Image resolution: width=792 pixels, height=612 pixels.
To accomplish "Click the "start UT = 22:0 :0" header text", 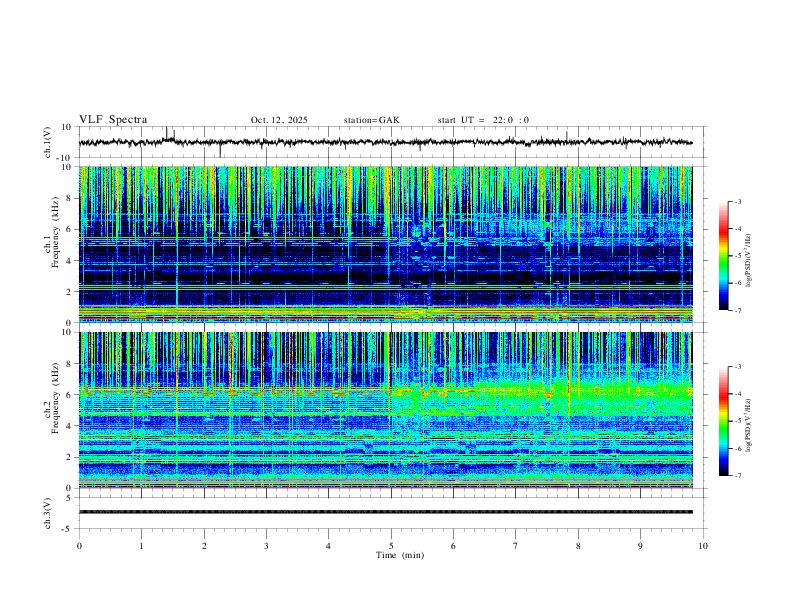I will 483,120.
